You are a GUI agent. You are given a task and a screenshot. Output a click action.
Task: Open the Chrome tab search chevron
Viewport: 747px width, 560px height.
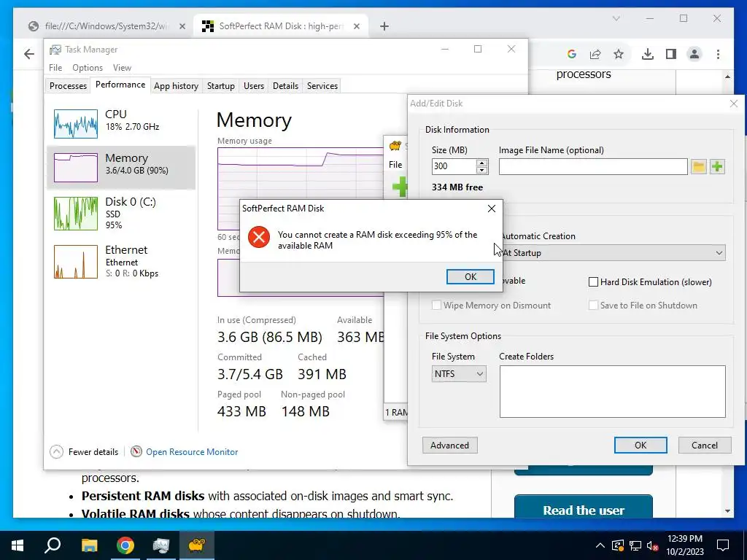pos(616,18)
